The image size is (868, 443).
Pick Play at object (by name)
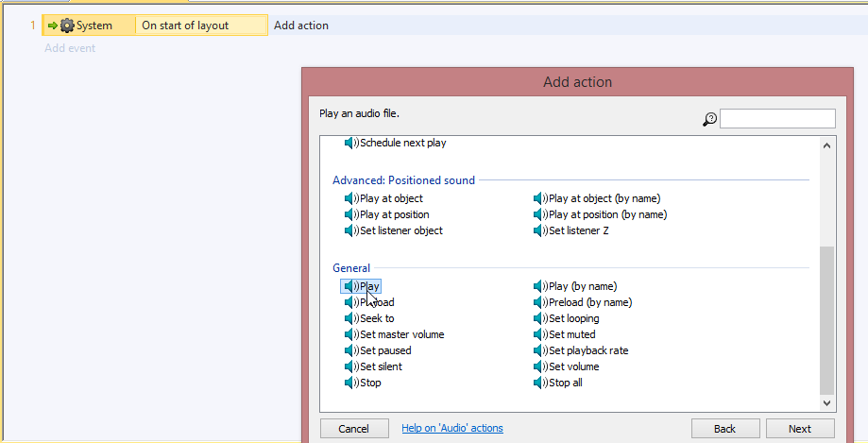click(x=597, y=198)
